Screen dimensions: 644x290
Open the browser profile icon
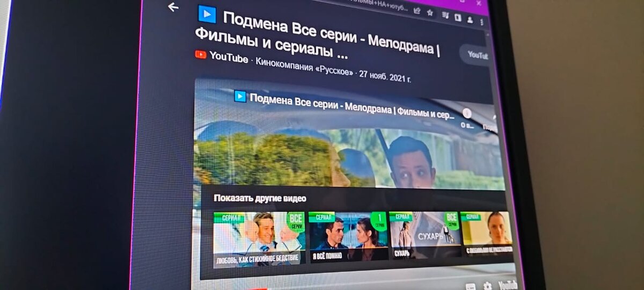[x=471, y=20]
